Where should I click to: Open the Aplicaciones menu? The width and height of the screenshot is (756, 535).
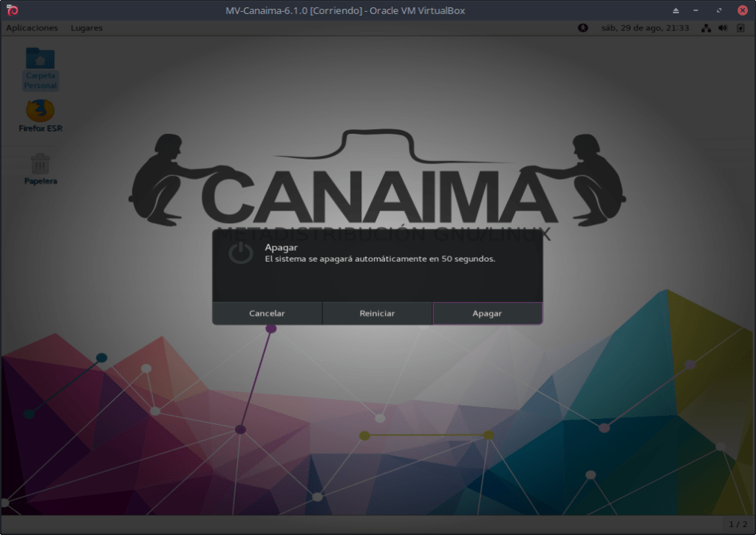coord(32,28)
